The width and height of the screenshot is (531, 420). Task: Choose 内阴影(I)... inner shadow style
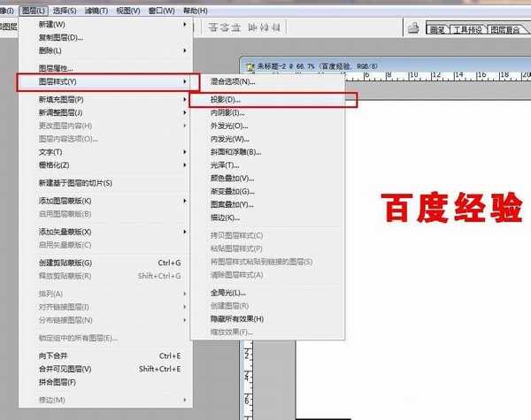point(267,112)
